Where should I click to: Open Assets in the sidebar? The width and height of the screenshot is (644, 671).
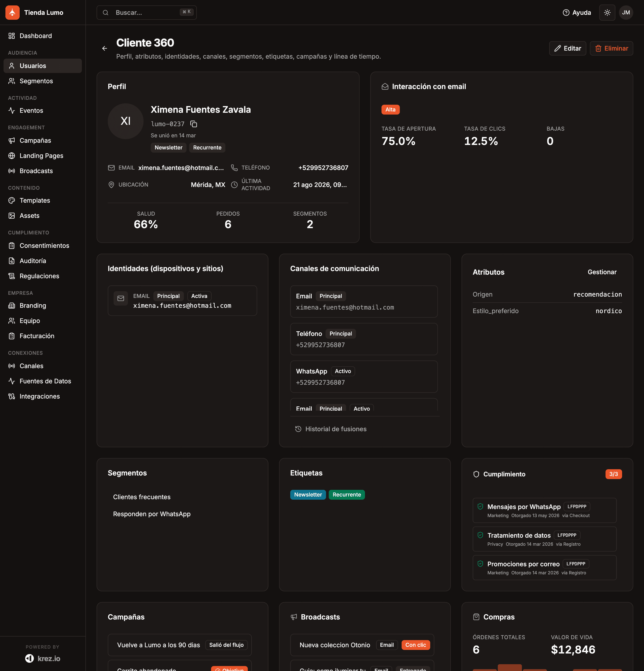(43, 216)
